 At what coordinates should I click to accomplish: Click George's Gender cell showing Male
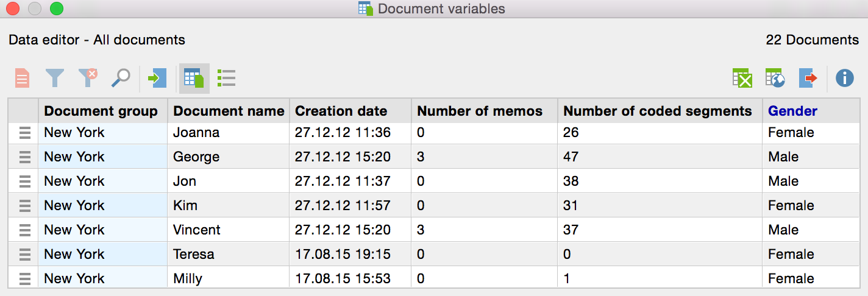pos(811,157)
